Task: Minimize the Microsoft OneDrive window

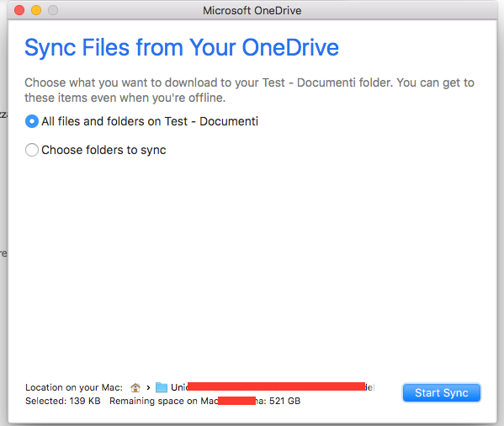Action: [36, 10]
